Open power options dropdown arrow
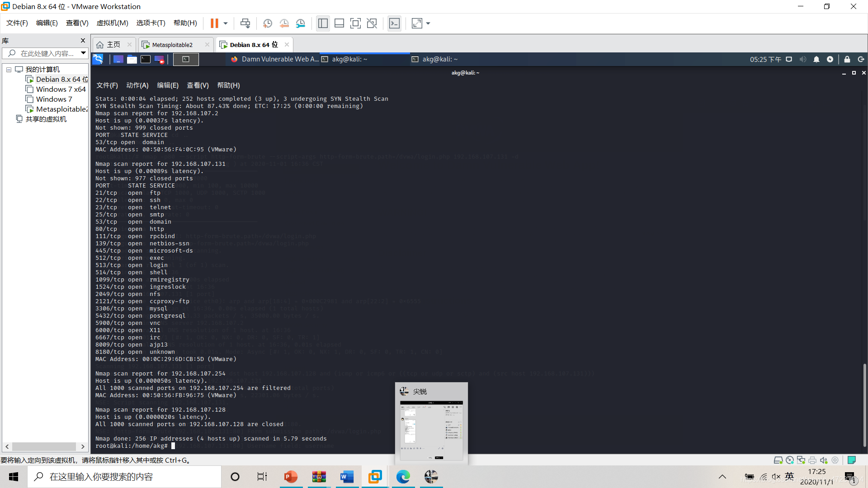Image resolution: width=868 pixels, height=488 pixels. pos(225,23)
